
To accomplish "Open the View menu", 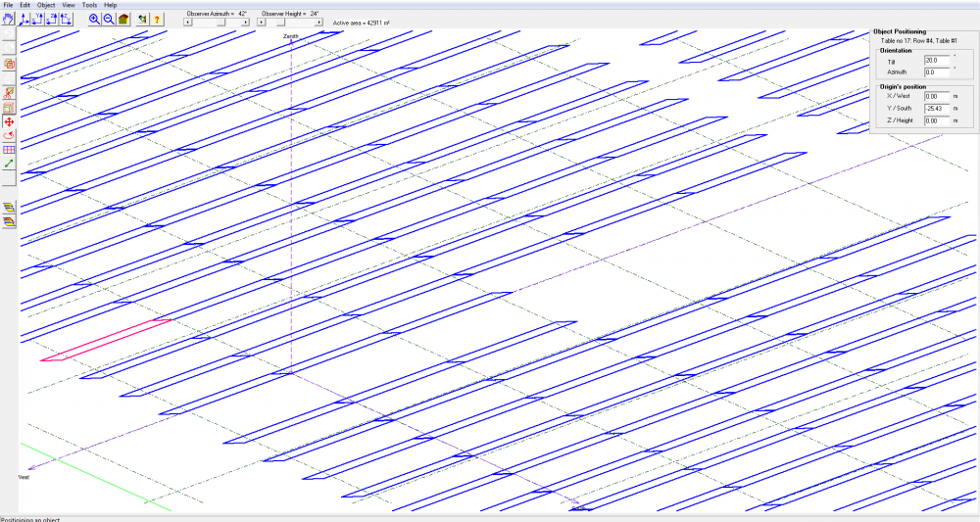I will point(68,5).
